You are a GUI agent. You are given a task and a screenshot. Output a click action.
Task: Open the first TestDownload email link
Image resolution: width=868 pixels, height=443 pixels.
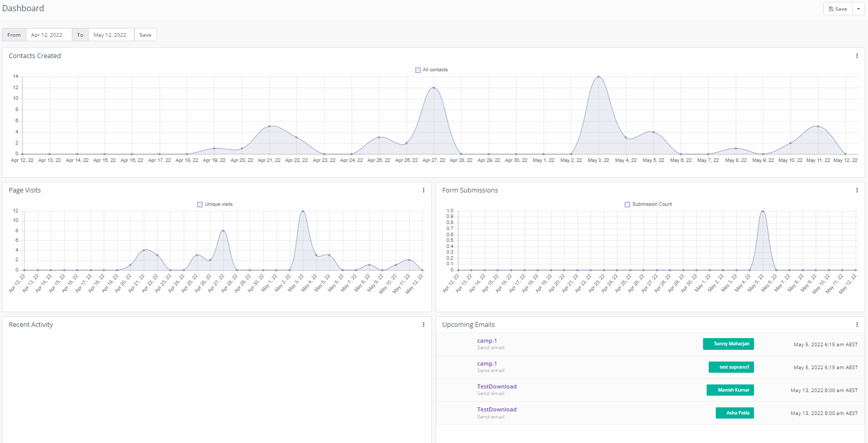pyautogui.click(x=496, y=386)
